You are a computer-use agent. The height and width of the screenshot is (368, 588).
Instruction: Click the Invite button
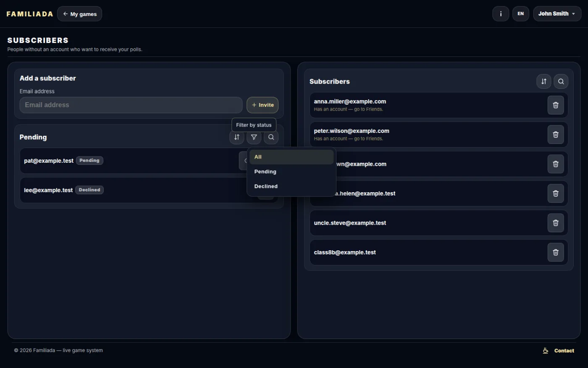[x=262, y=105]
